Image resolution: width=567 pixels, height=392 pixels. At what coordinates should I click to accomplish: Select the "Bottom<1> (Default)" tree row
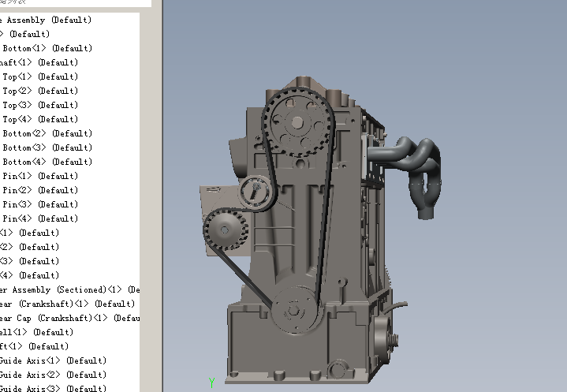point(47,48)
